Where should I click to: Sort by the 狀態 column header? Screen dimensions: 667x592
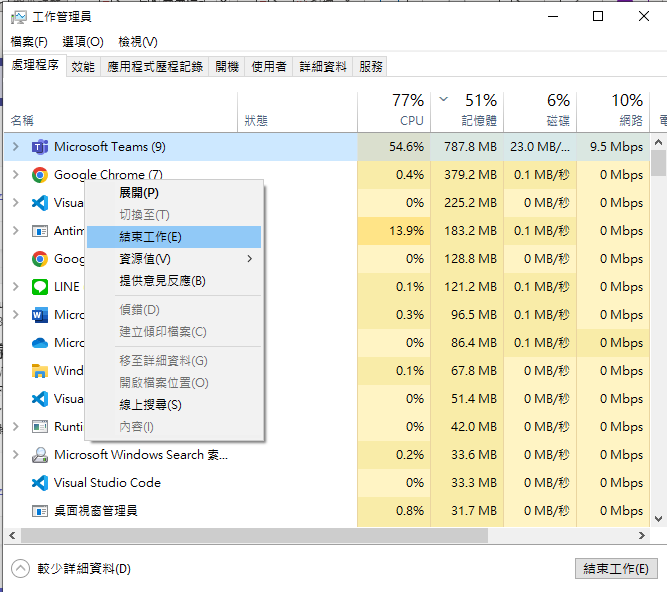297,111
